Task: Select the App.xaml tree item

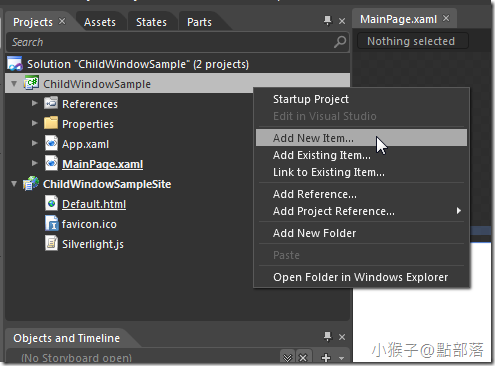Action: click(85, 144)
